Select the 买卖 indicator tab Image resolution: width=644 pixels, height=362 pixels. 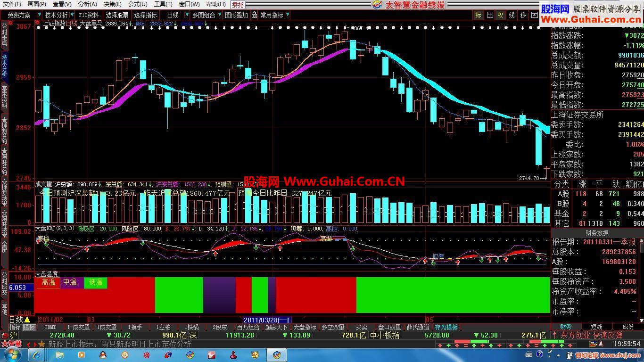(x=361, y=327)
